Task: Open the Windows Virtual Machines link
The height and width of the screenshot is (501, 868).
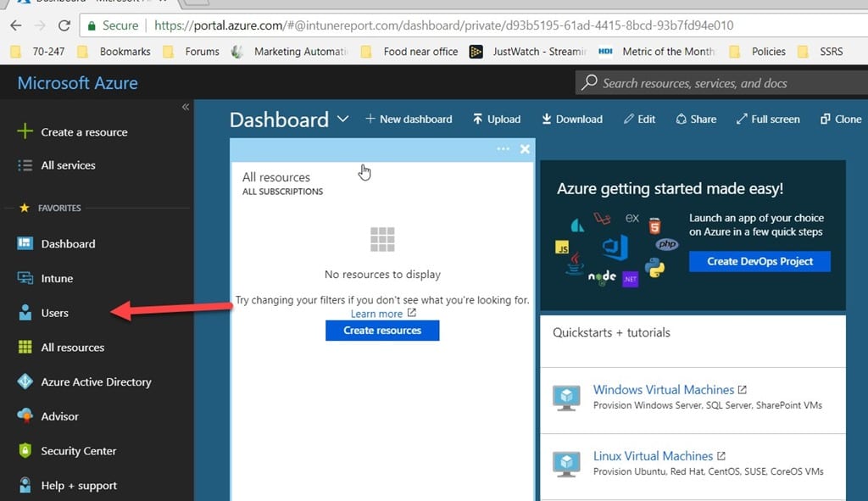Action: coord(664,390)
